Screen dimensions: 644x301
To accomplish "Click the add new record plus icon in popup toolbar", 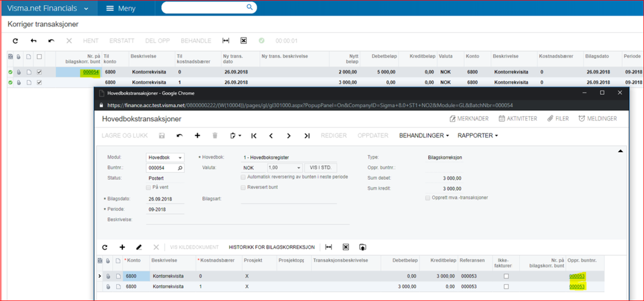I will 197,135.
